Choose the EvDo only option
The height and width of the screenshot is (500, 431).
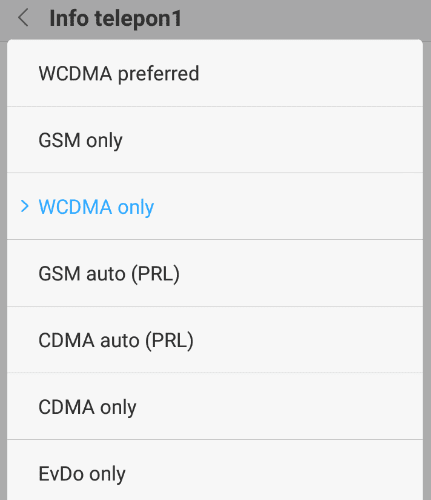[x=215, y=470]
